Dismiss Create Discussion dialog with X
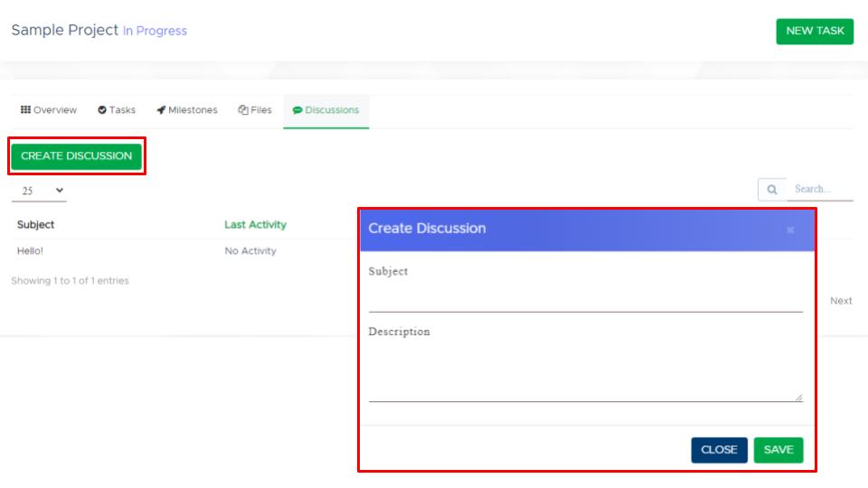868x488 pixels. (x=790, y=230)
